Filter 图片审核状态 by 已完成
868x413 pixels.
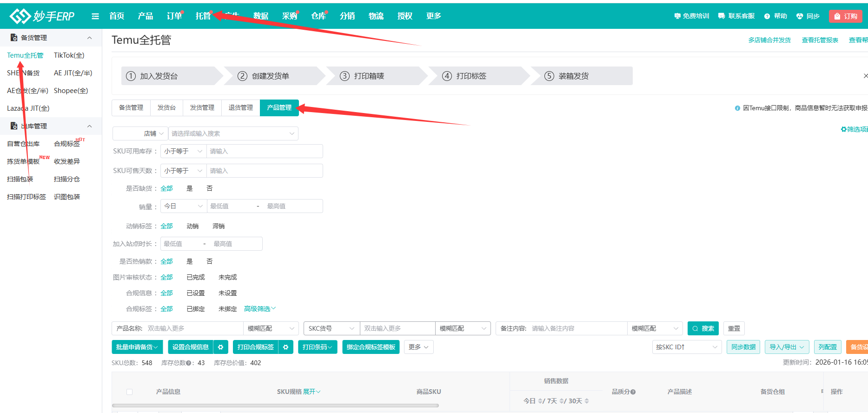196,277
